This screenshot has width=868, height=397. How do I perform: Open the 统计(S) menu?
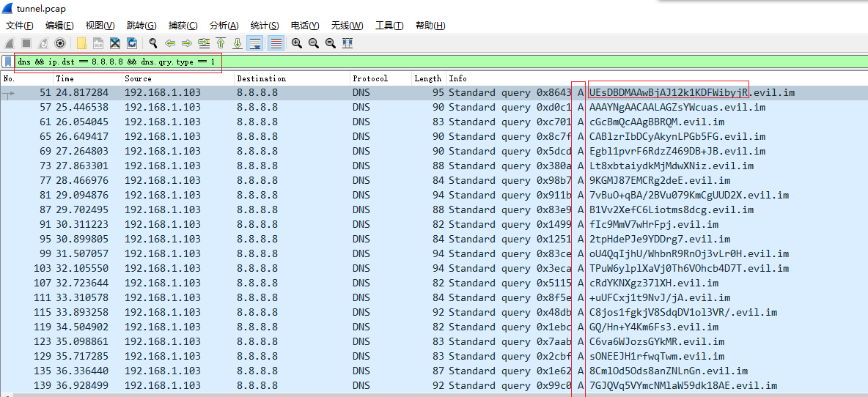tap(265, 26)
